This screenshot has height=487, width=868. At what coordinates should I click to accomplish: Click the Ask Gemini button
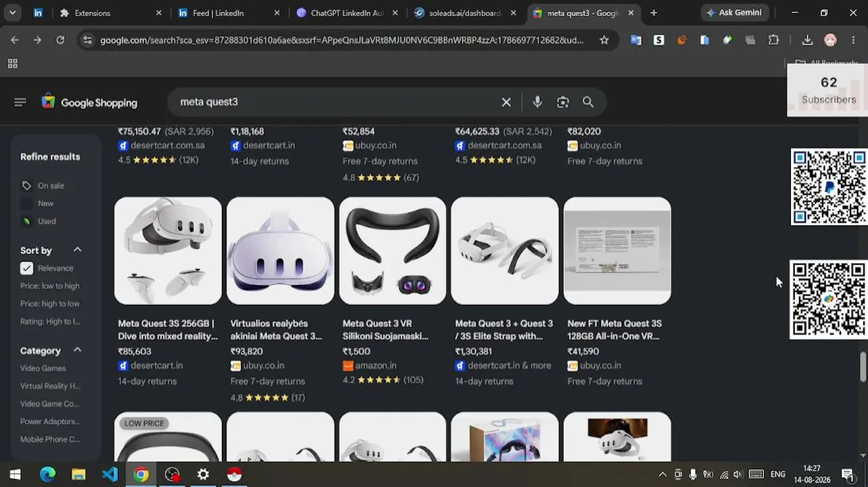coord(733,13)
